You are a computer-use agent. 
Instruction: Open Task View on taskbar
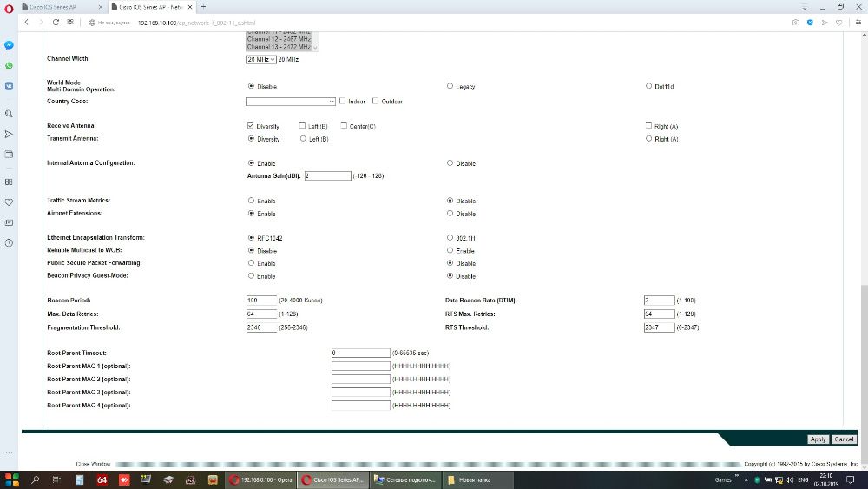56,479
